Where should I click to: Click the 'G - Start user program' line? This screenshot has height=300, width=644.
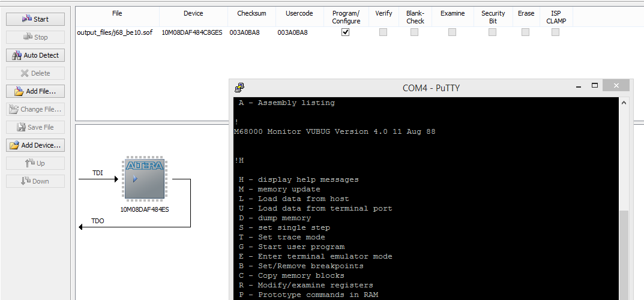(292, 247)
